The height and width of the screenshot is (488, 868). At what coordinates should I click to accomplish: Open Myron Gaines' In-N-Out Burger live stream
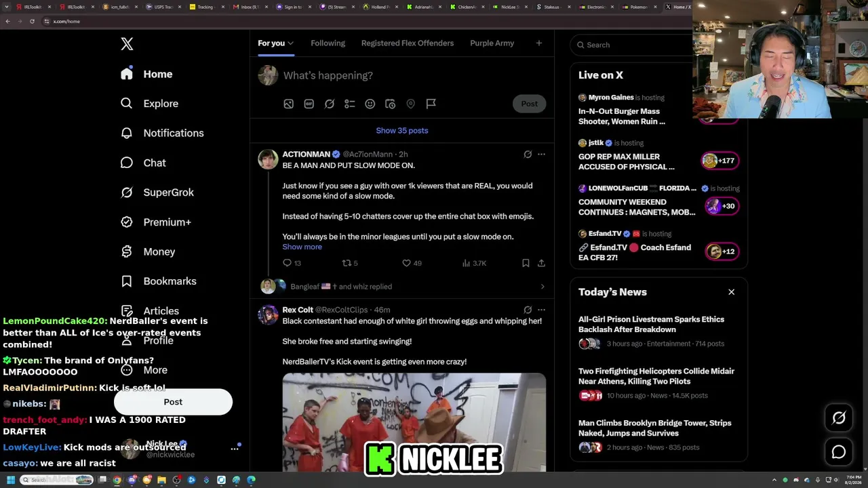point(622,116)
